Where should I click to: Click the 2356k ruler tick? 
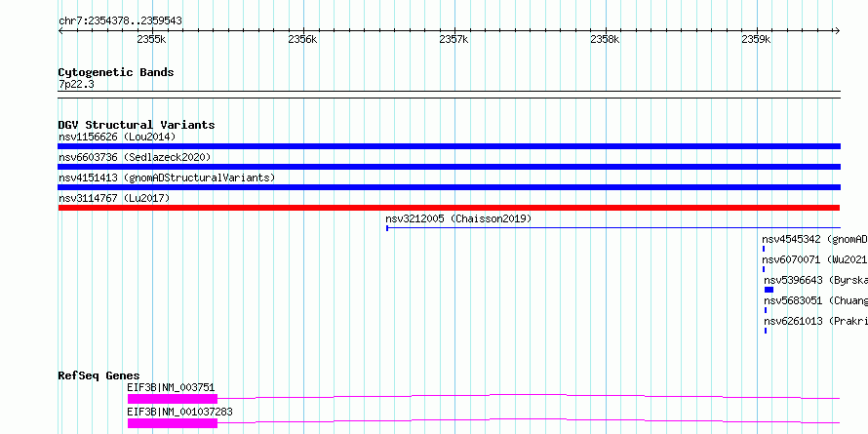302,40
